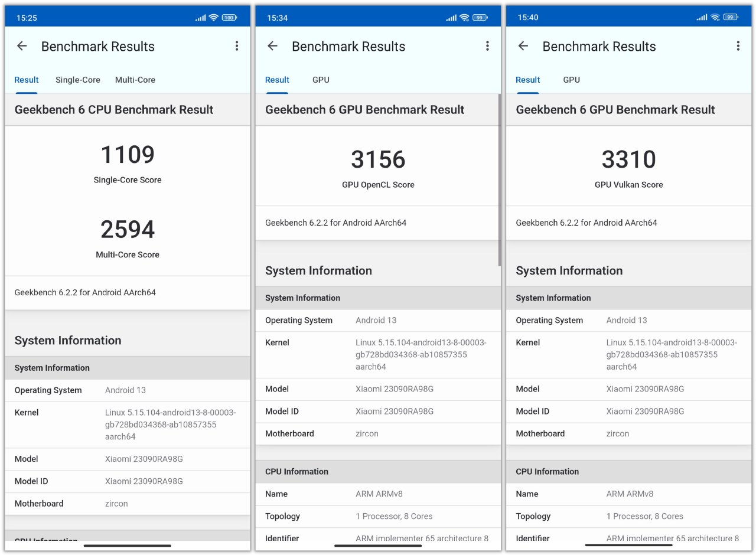Tap the Single-Core score of 1109
Viewport: 756px width, 555px height.
[x=128, y=154]
